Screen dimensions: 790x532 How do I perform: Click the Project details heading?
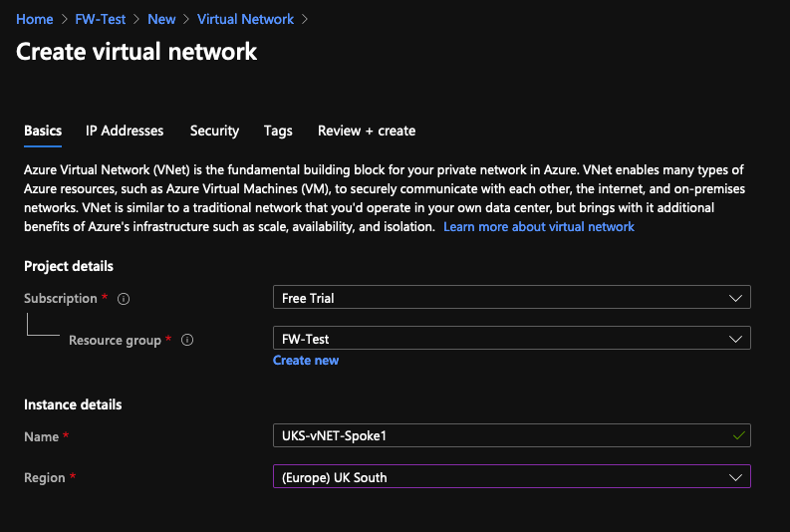(x=69, y=266)
